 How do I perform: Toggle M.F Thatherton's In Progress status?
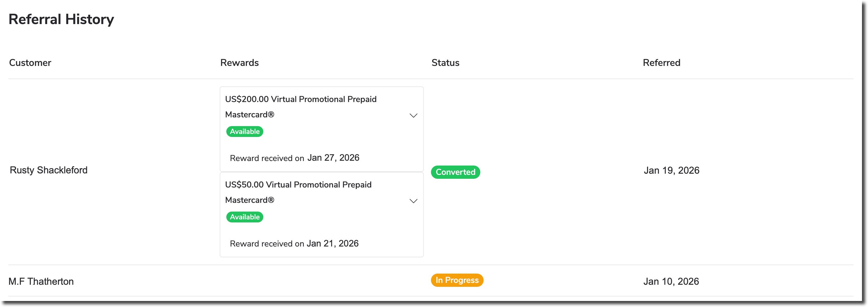[x=457, y=280]
